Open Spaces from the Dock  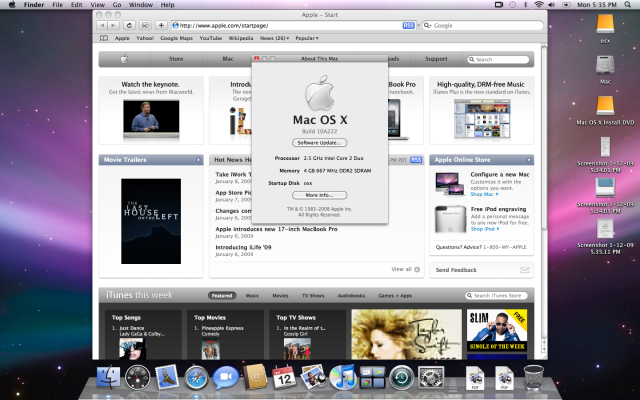click(x=372, y=378)
